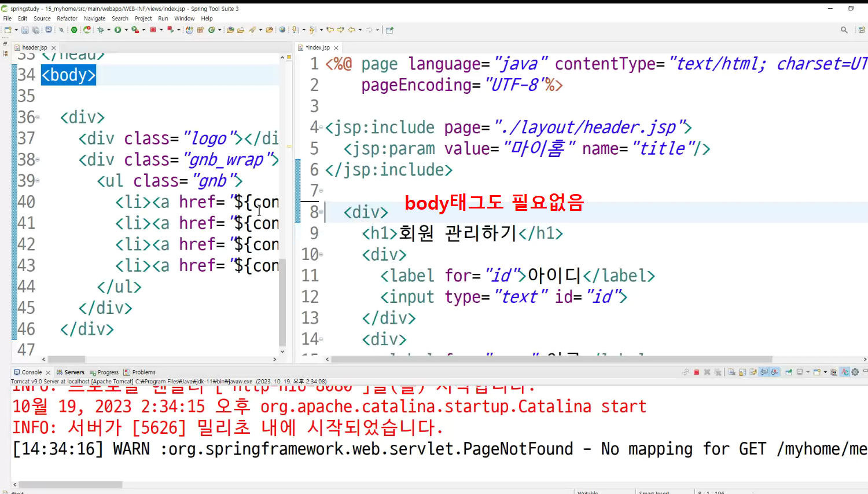Click "회원 관리하기" heading text on line 9
Viewport: 868px width, 494px height.
pos(458,233)
